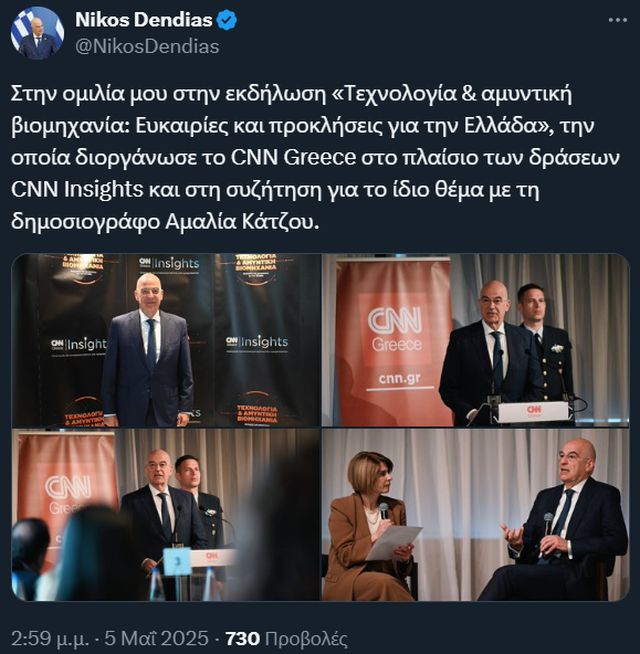
Task: Open photo of podium speech beside CNN Greece banner
Action: coord(475,340)
